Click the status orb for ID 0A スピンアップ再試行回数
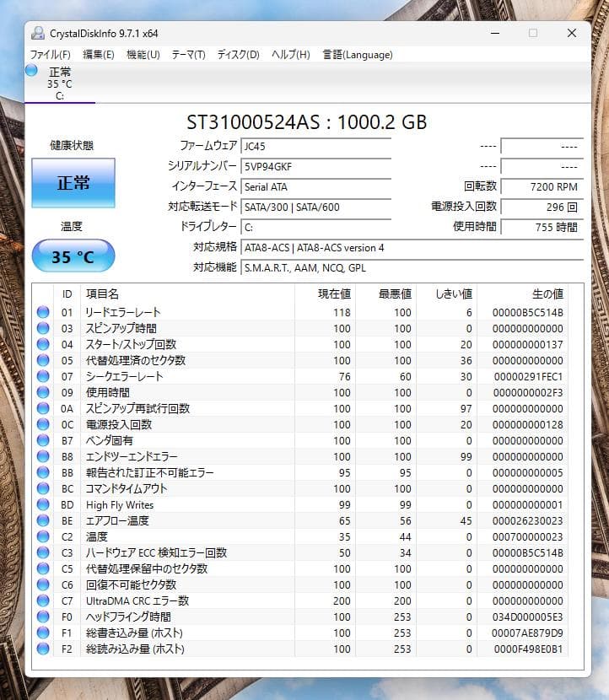Viewport: 609px width, 700px height. pos(43,408)
